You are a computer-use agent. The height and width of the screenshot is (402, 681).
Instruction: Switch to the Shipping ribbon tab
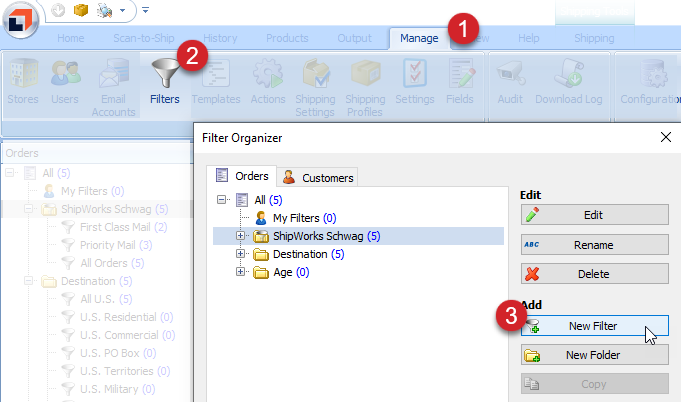pos(594,38)
